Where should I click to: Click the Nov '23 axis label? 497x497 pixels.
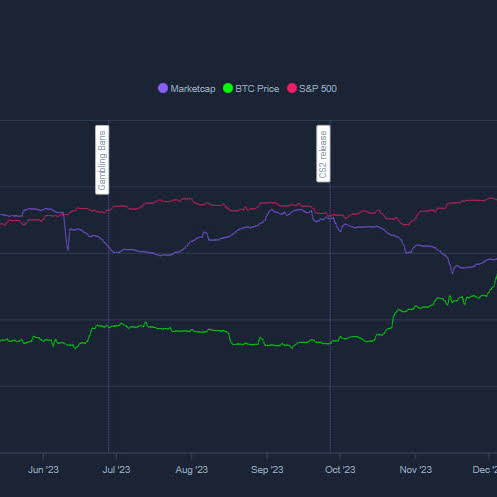coord(415,470)
